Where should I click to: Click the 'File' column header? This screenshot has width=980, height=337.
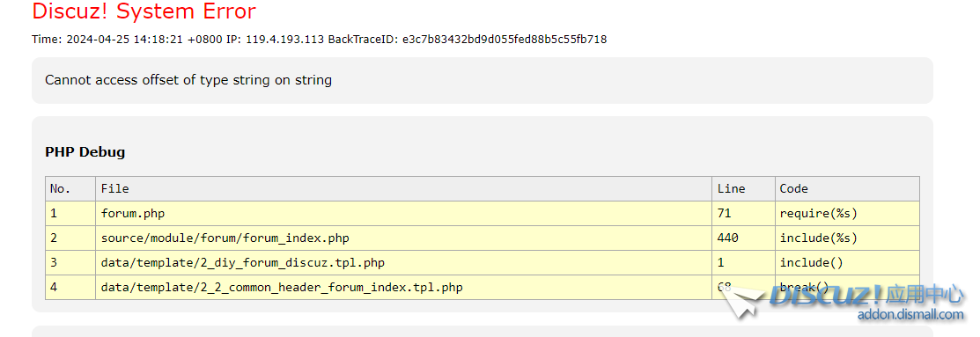[x=404, y=188]
